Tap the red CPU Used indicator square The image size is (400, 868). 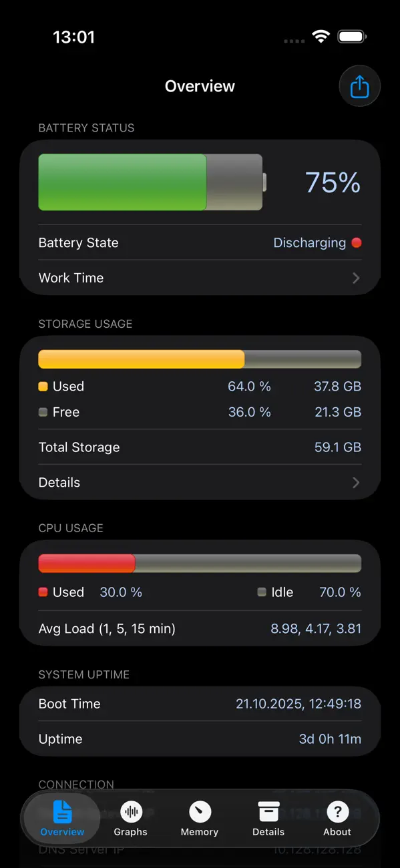click(x=43, y=592)
